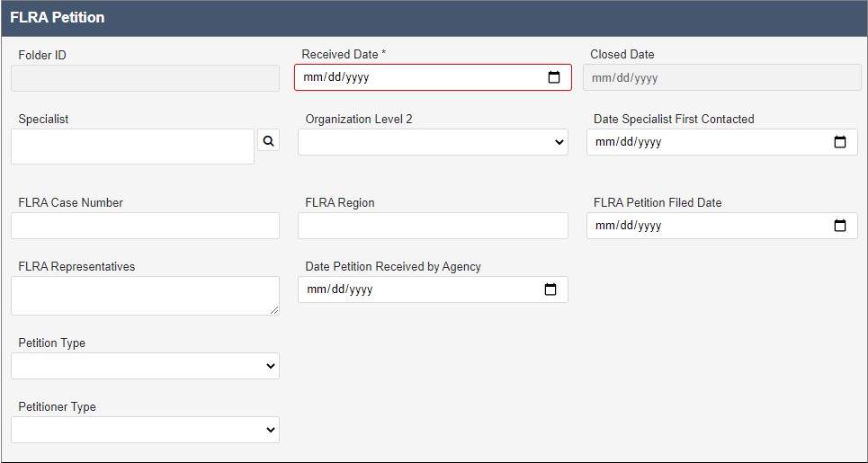Click the Specialist search magnifier button
The height and width of the screenshot is (463, 868).
[x=268, y=141]
